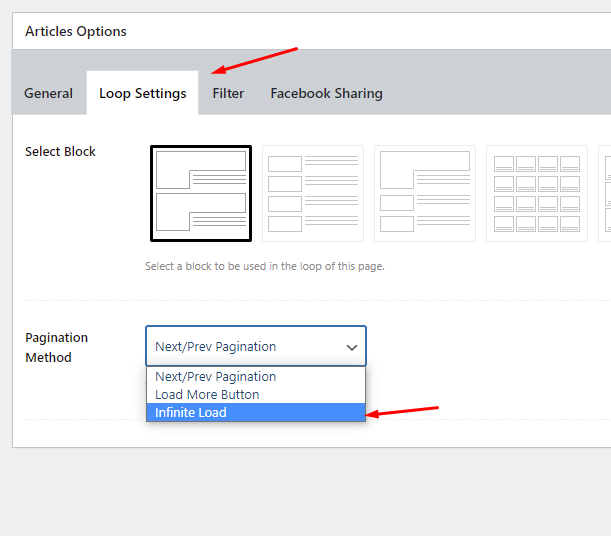Open the Filter tab
The width and height of the screenshot is (611, 536).
tap(228, 93)
